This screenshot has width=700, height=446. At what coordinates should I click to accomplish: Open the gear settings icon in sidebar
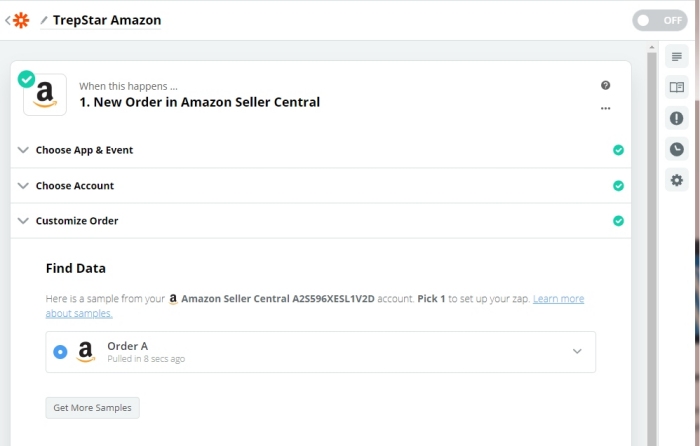tap(676, 180)
